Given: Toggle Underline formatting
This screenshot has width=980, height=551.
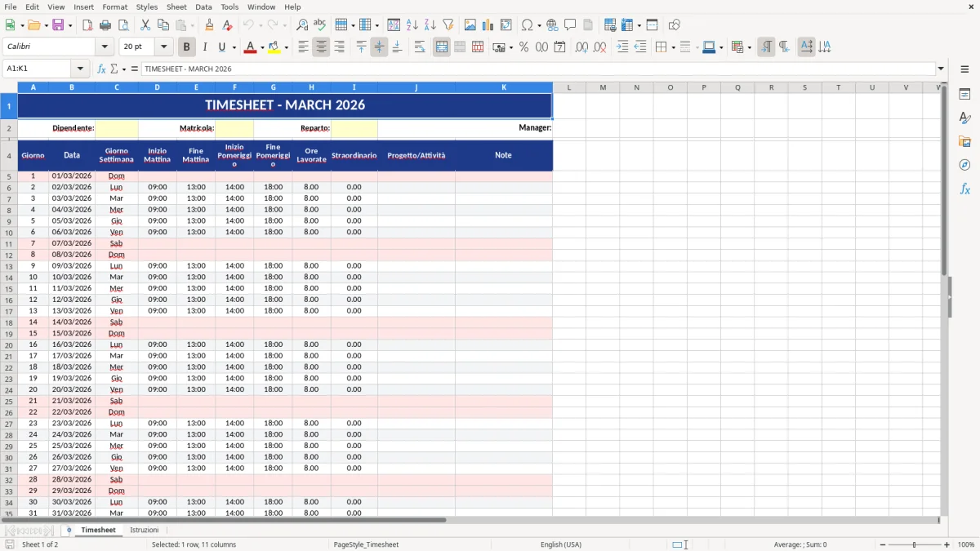Looking at the screenshot, I should (222, 47).
